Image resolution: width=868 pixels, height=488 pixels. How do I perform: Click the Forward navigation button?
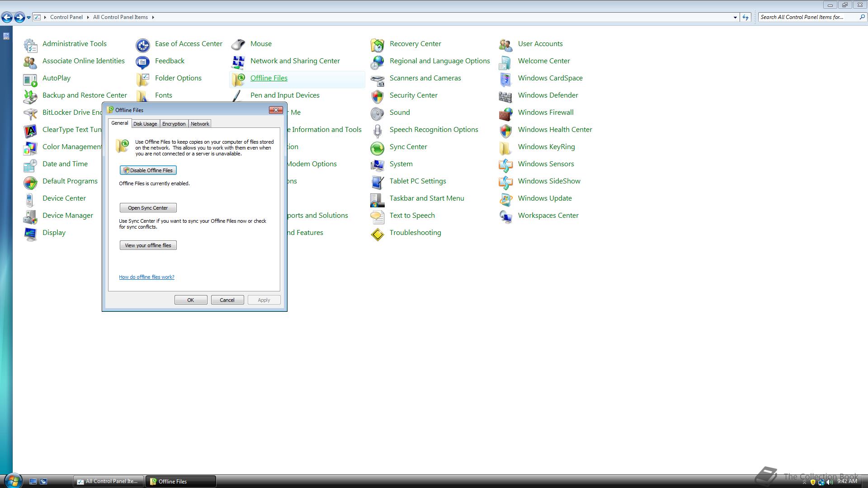(x=19, y=17)
